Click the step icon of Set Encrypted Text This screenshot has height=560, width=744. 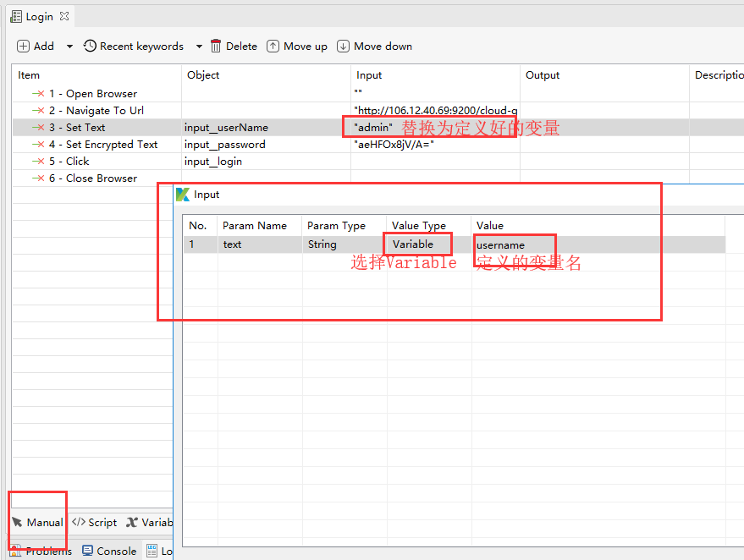(x=38, y=145)
